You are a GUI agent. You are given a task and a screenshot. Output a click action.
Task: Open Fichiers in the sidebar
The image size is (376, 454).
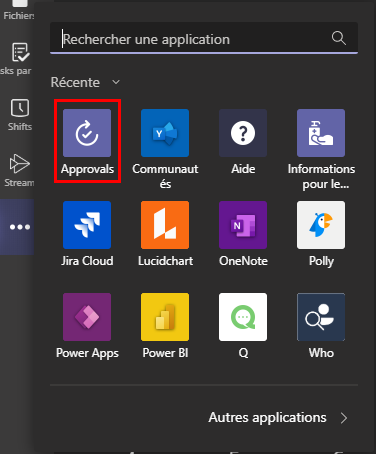pyautogui.click(x=19, y=10)
